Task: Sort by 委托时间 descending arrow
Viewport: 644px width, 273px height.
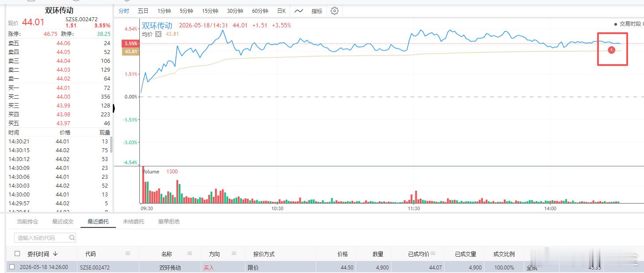Action: pos(55,254)
